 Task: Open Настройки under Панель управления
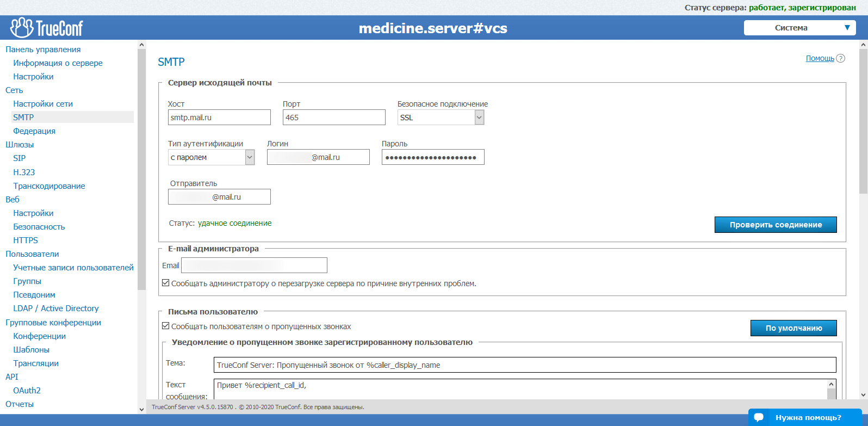pyautogui.click(x=33, y=77)
